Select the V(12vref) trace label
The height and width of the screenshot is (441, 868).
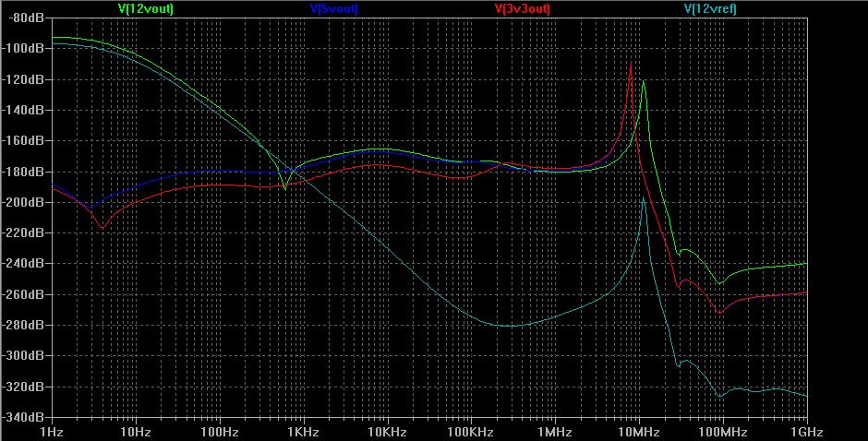pyautogui.click(x=710, y=9)
